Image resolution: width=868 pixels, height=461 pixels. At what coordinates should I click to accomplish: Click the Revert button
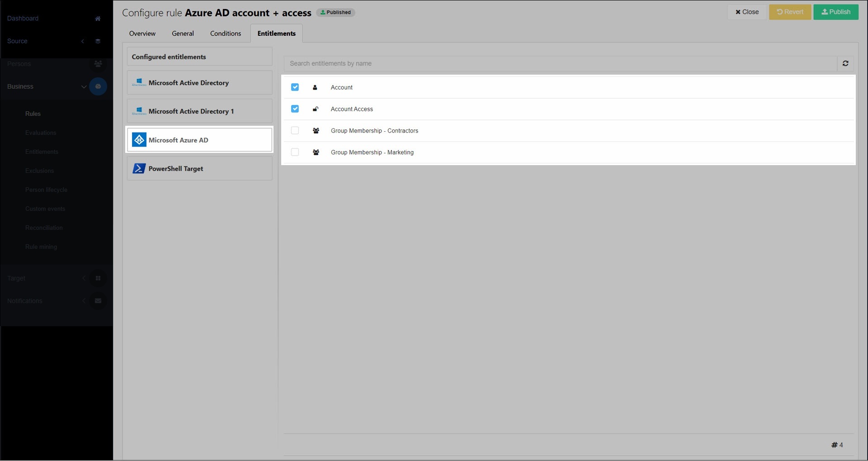point(790,12)
